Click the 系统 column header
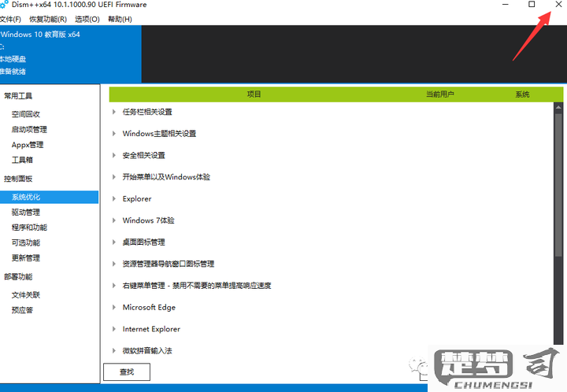 point(522,94)
